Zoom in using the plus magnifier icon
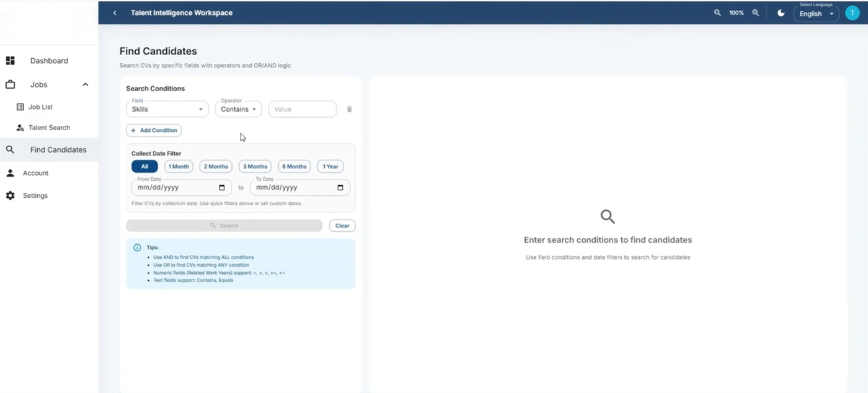This screenshot has width=868, height=393. tap(755, 12)
